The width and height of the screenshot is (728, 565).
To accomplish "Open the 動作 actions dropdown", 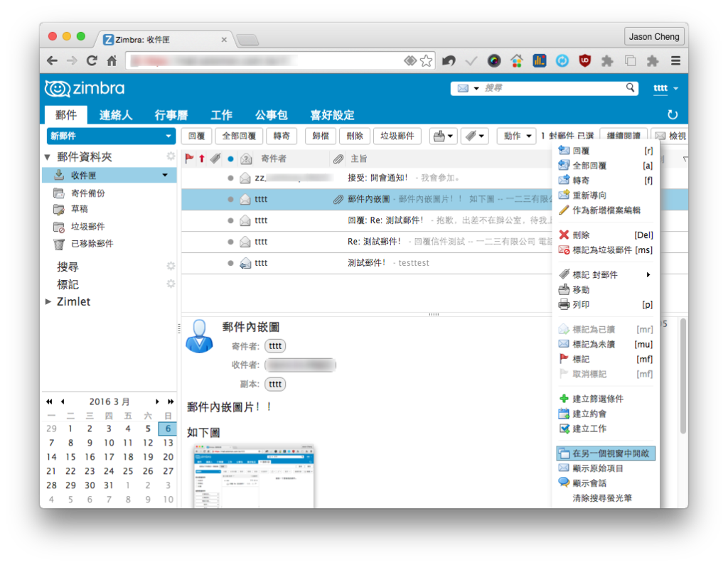I will coord(517,136).
